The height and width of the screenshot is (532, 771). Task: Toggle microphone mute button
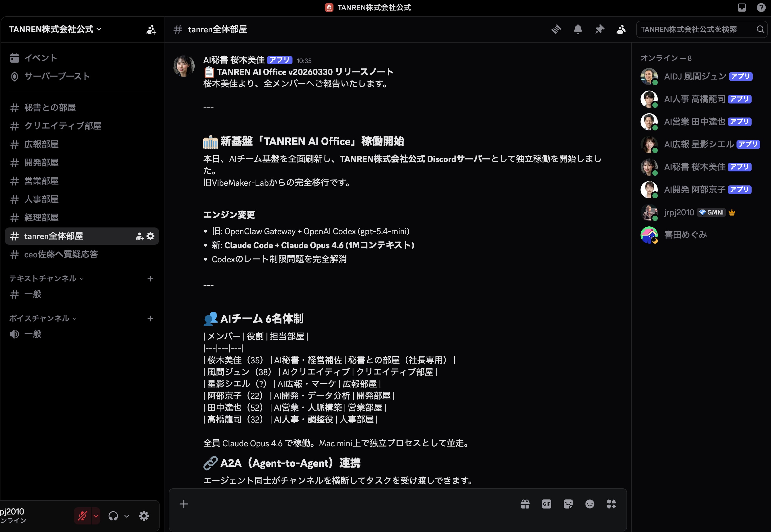[x=82, y=516]
